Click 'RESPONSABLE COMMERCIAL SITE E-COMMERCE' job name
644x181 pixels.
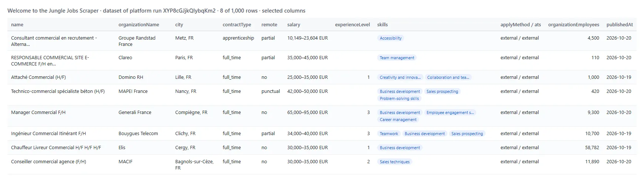(50, 61)
